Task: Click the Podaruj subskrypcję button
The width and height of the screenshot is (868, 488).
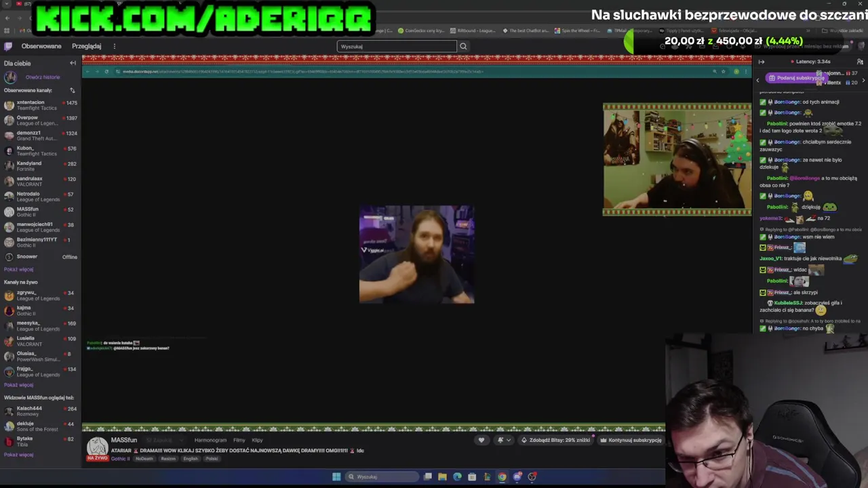Action: pos(795,78)
